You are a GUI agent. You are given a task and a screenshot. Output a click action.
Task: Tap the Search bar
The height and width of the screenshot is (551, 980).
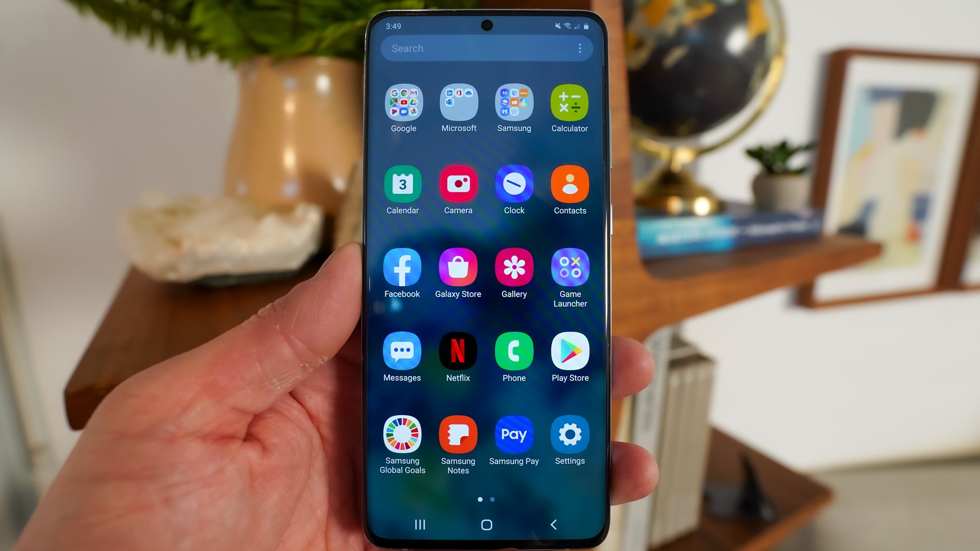(x=486, y=48)
